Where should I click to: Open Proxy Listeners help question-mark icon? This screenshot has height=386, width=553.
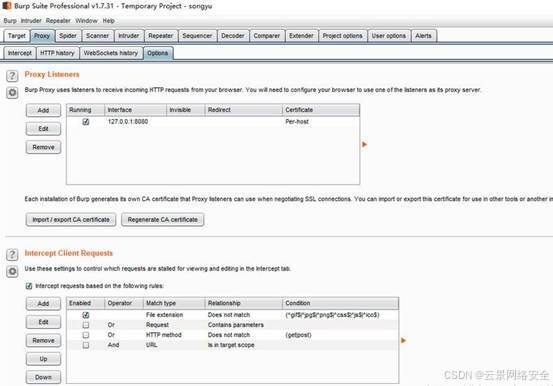(12, 76)
